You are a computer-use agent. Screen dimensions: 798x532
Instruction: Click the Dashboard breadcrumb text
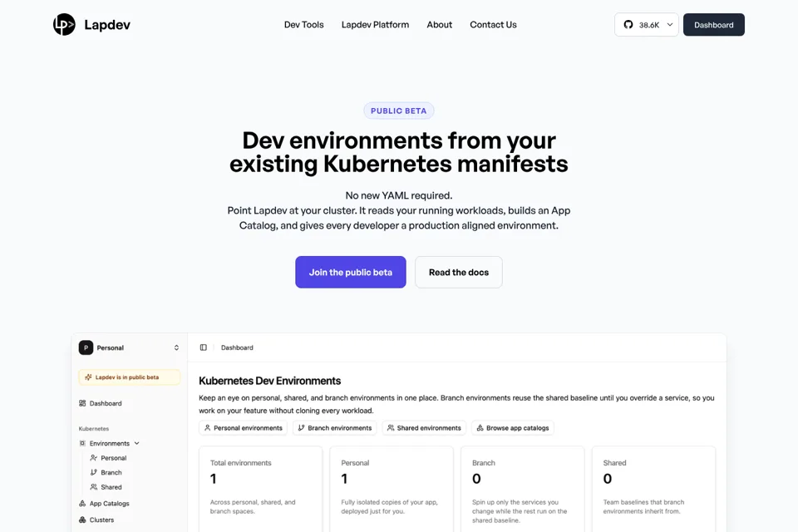point(237,347)
